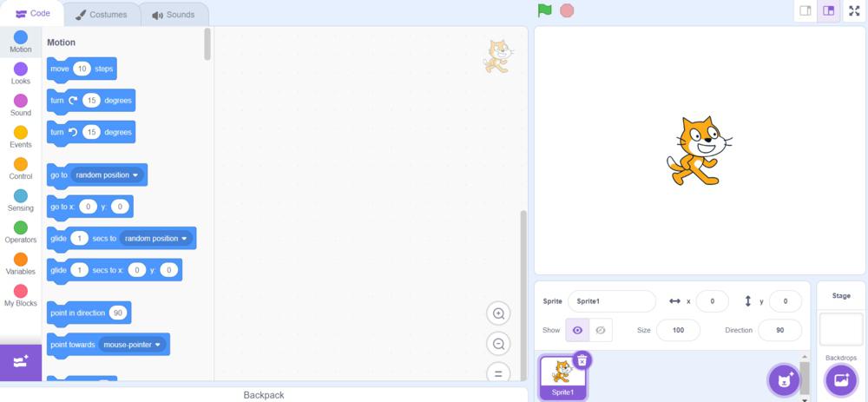Click point in direction value 90
The width and height of the screenshot is (868, 402).
(118, 313)
